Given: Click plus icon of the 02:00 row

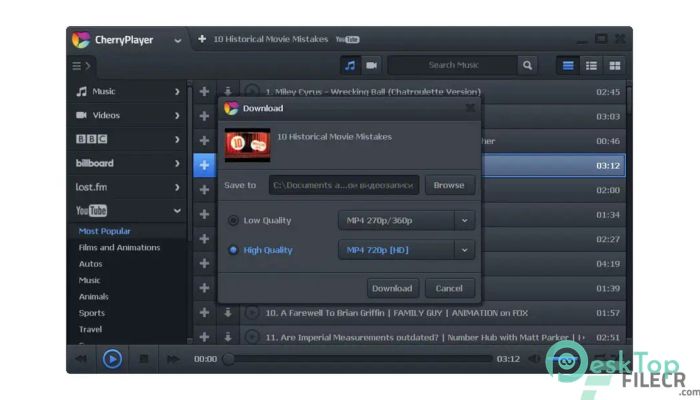Looking at the screenshot, I should tap(204, 190).
